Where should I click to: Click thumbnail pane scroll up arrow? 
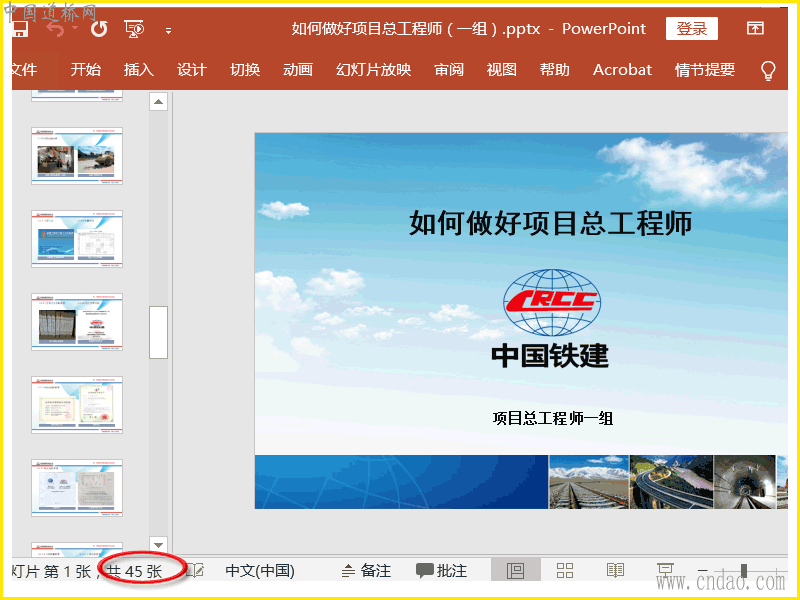pyautogui.click(x=159, y=102)
